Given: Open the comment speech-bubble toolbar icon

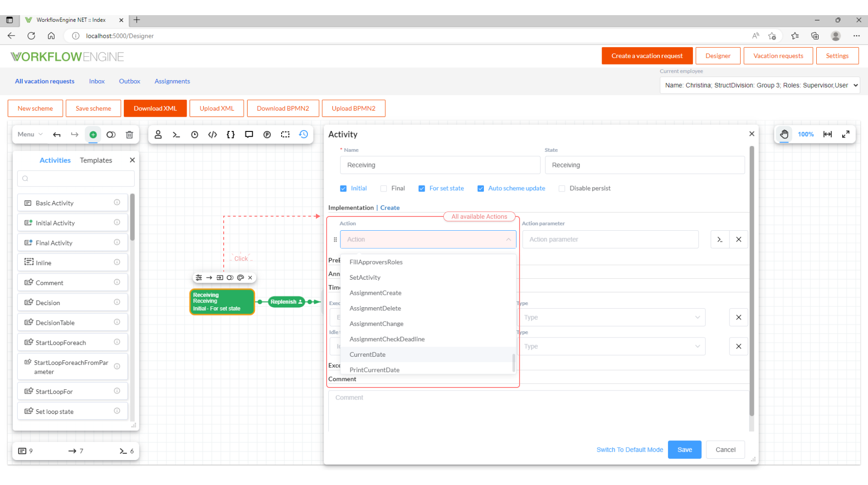Looking at the screenshot, I should tap(249, 134).
